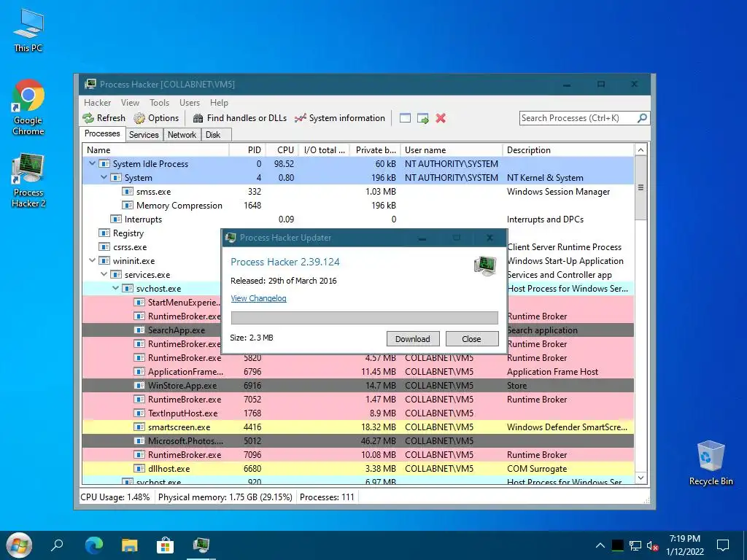Screen dimensions: 747x560
Task: Select the ApplicationFrame process row
Action: pyautogui.click(x=357, y=372)
